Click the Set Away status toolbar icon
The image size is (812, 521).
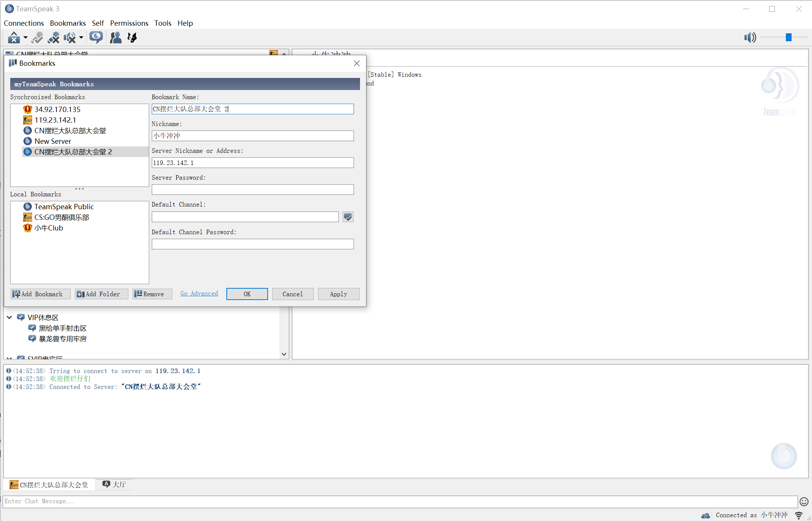click(14, 37)
